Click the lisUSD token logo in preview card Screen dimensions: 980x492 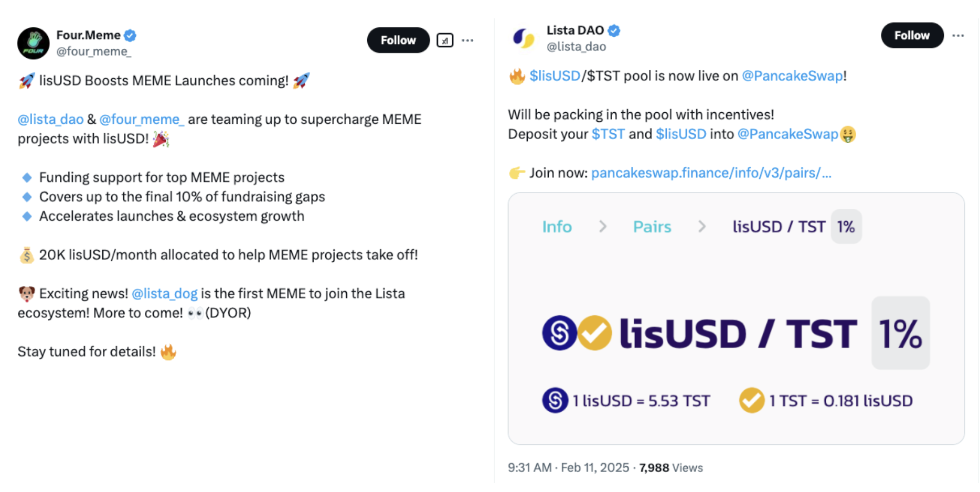559,333
